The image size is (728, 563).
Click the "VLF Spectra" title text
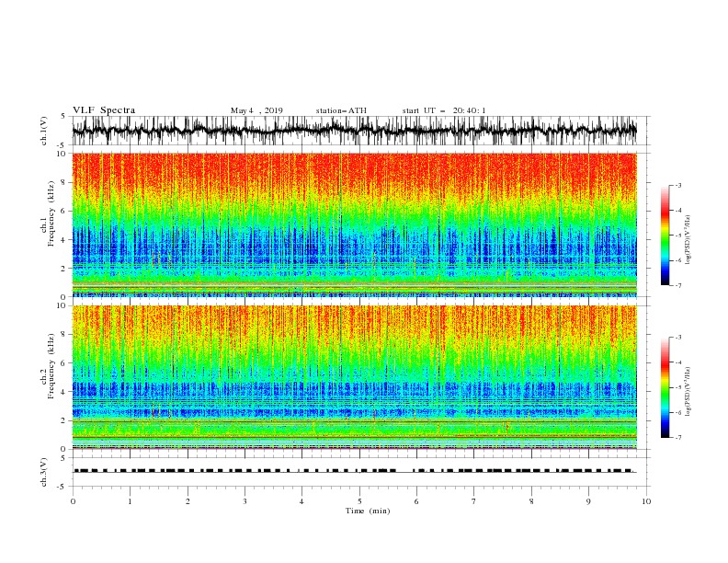pyautogui.click(x=104, y=110)
